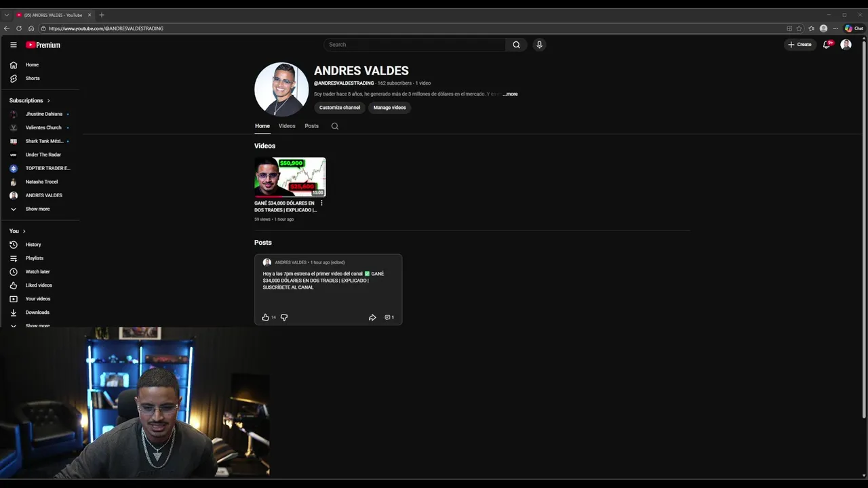Open YouTube notifications bell
This screenshot has width=868, height=488.
tap(827, 45)
